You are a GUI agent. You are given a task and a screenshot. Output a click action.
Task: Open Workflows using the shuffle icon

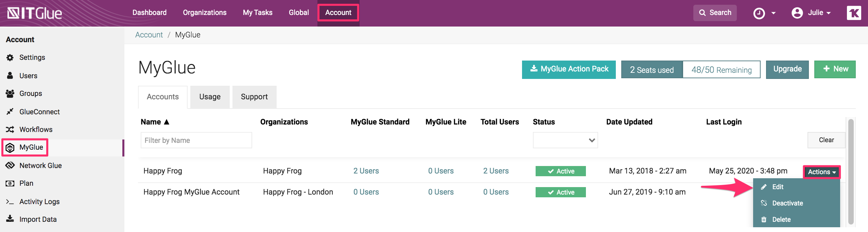coord(10,130)
